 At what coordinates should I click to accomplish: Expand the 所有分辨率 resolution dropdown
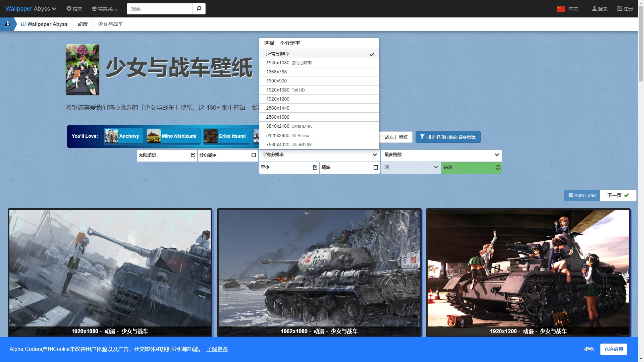point(319,155)
